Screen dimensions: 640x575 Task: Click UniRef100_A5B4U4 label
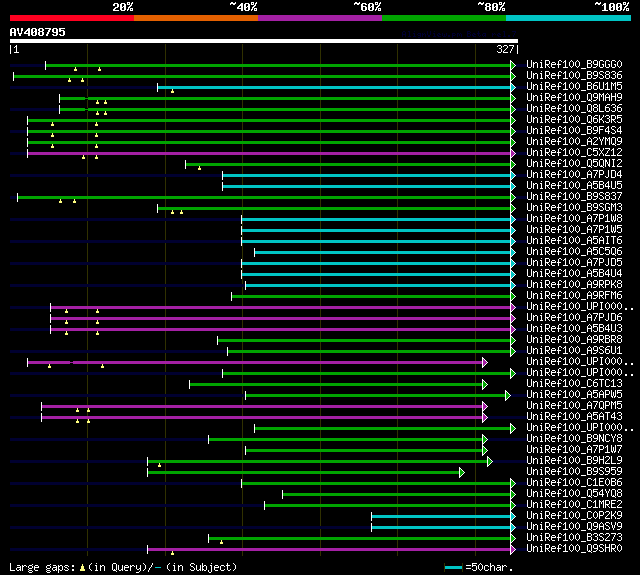click(x=574, y=274)
